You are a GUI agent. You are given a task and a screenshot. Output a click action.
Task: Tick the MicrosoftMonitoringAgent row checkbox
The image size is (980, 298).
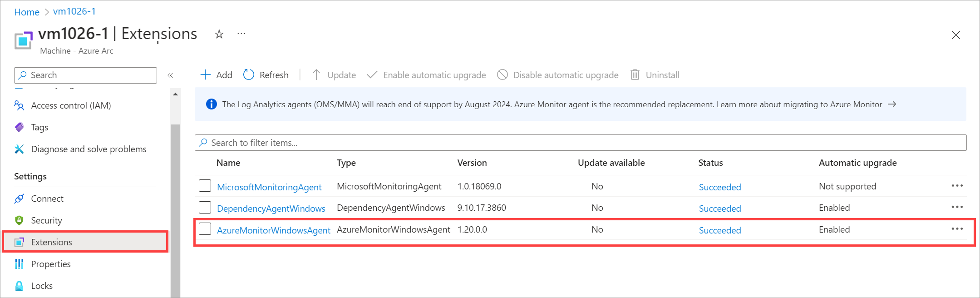coord(205,186)
